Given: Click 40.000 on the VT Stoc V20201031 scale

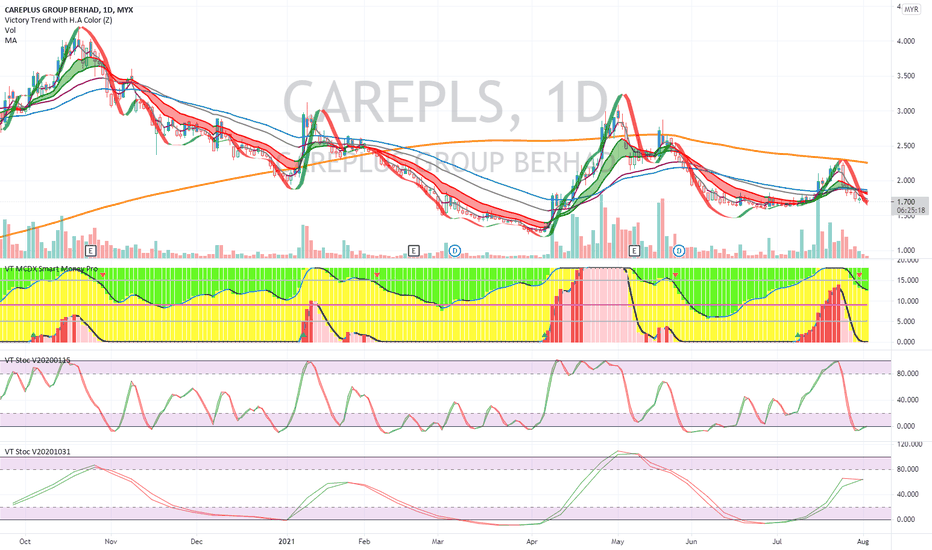Looking at the screenshot, I should (x=906, y=494).
